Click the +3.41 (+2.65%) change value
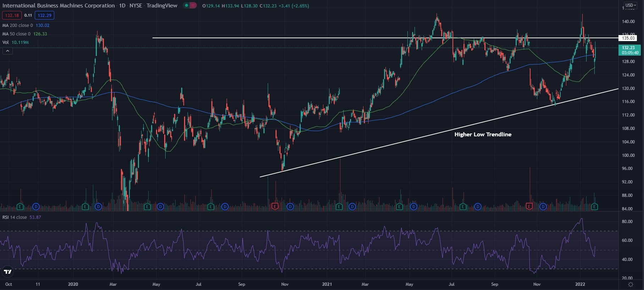Screen dimensions: 644x290 point(293,6)
